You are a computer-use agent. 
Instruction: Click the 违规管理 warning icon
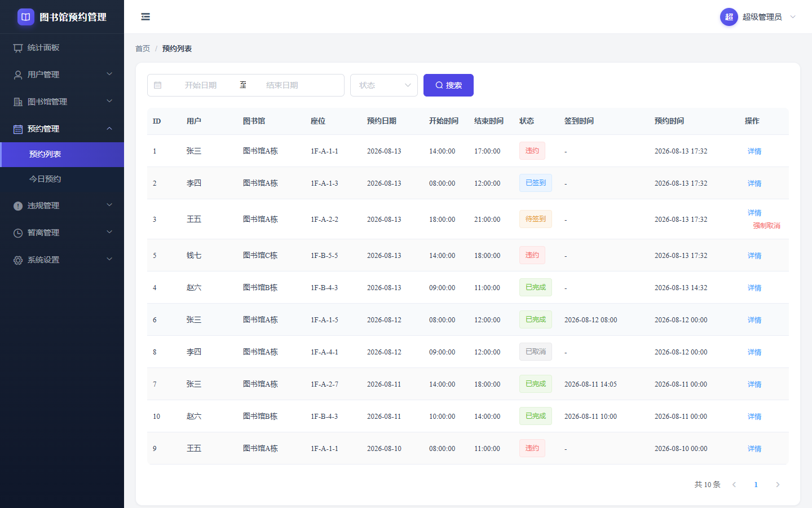point(18,206)
